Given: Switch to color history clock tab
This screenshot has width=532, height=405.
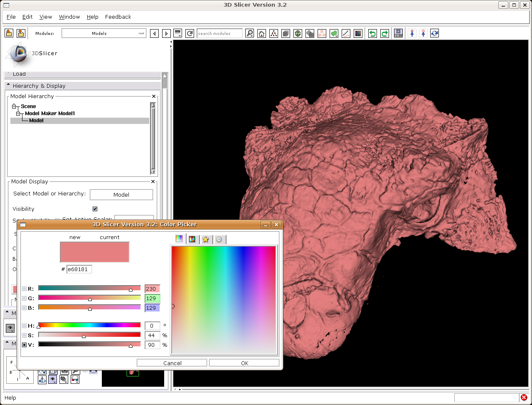Looking at the screenshot, I should [x=219, y=239].
